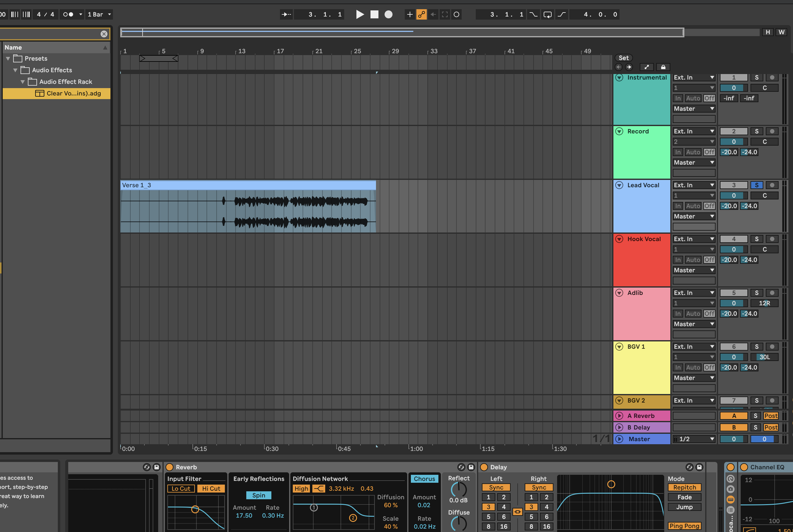The image size is (793, 532).
Task: Arm the Record track for recording
Action: [x=771, y=132]
